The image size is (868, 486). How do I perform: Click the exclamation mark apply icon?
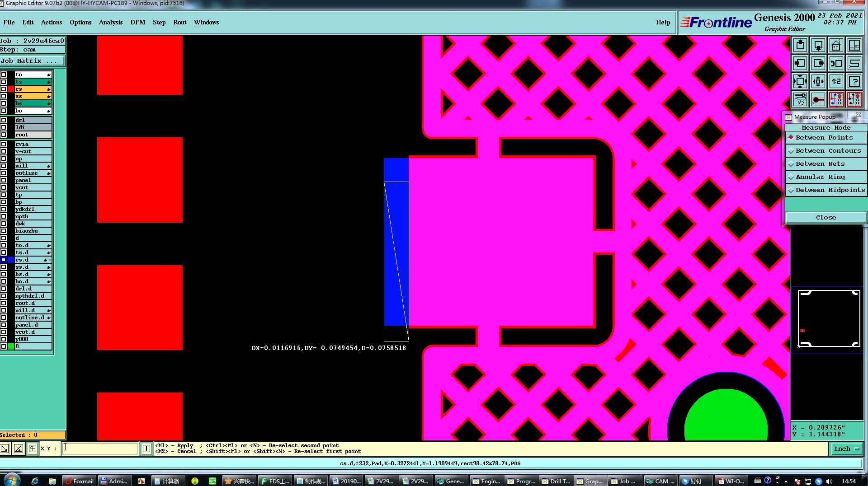tap(146, 449)
